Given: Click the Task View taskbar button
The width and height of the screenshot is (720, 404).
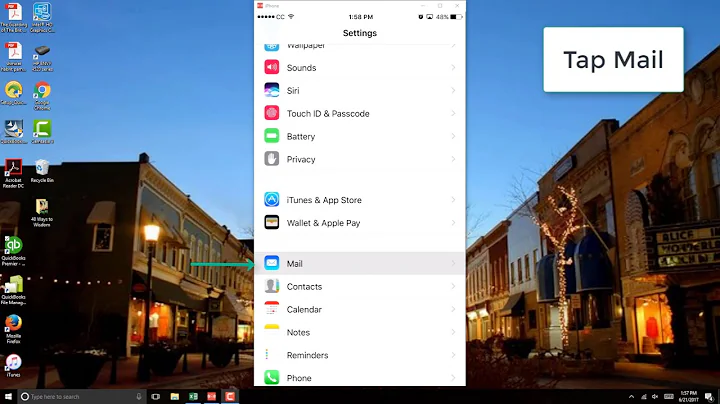Looking at the screenshot, I should (156, 396).
